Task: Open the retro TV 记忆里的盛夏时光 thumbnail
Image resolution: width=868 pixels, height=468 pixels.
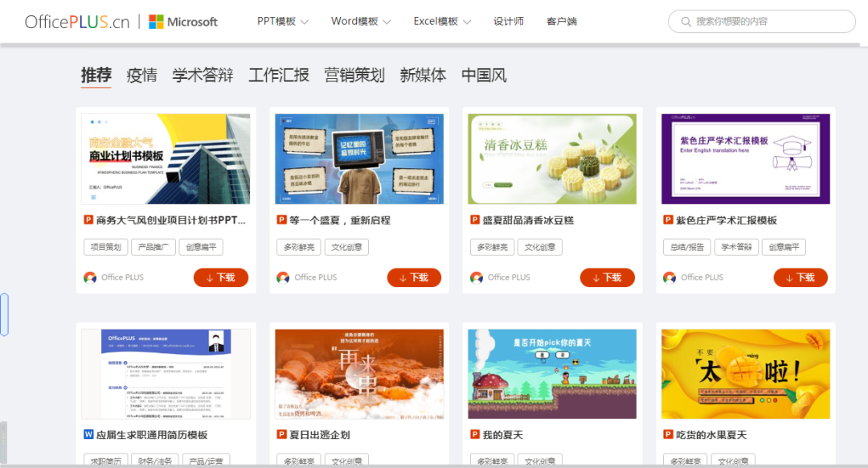Action: [359, 159]
